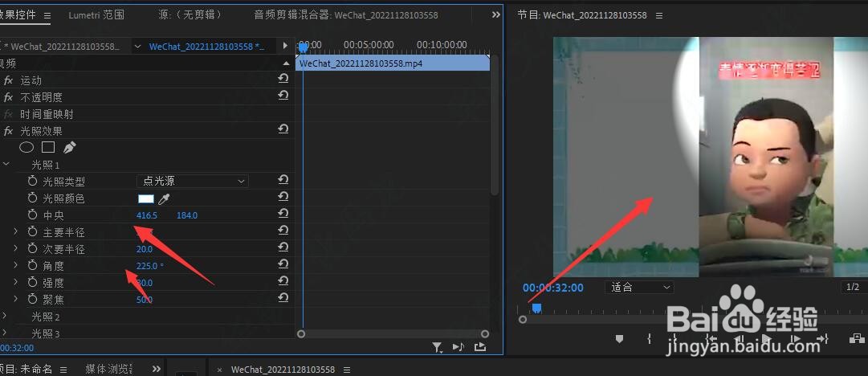Viewport: 868px width, 376px height.
Task: Pick the light color with the eyedropper
Action: coord(164,198)
